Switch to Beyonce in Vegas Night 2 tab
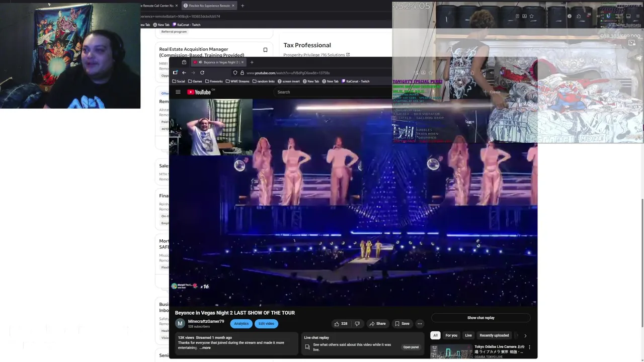The width and height of the screenshot is (644, 362). point(217,62)
